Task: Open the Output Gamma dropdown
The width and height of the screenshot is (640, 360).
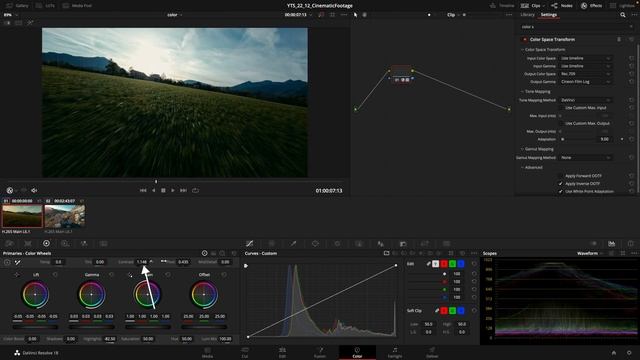Action: (x=585, y=82)
